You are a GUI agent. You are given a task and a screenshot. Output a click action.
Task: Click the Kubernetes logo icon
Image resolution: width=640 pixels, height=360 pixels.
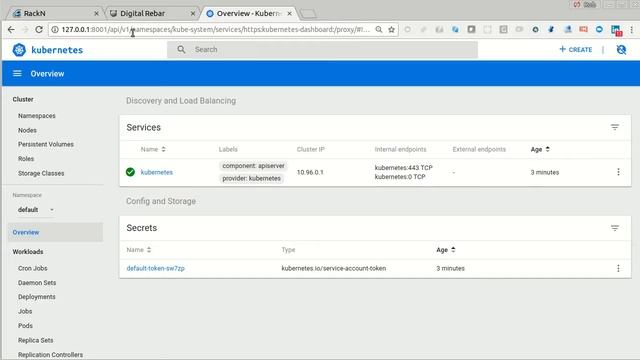pyautogui.click(x=19, y=50)
